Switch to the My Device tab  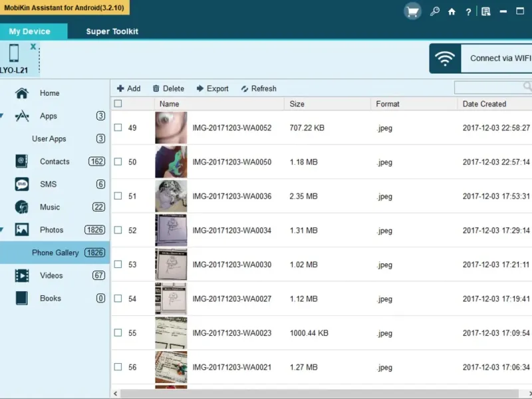click(x=34, y=31)
